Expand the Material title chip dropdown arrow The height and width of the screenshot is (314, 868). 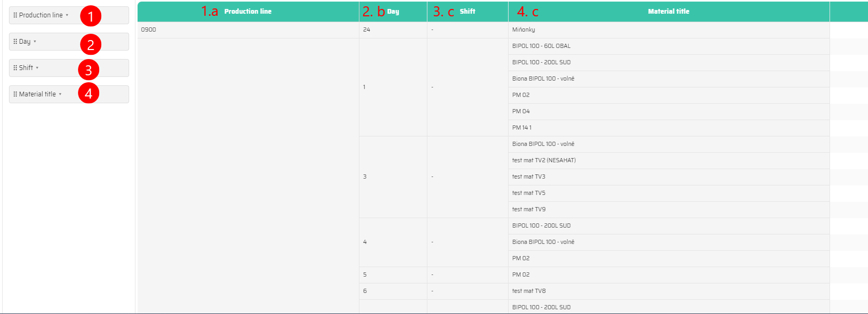click(x=60, y=94)
